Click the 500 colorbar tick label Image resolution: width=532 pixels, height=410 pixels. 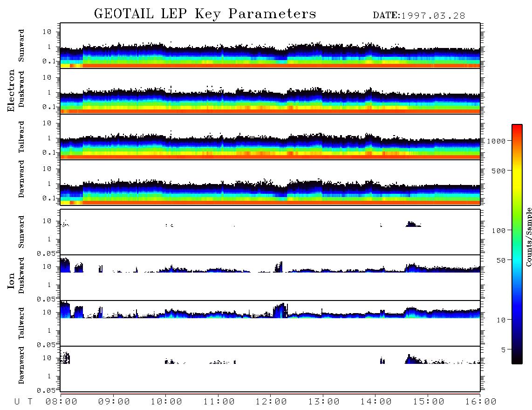[x=498, y=171]
